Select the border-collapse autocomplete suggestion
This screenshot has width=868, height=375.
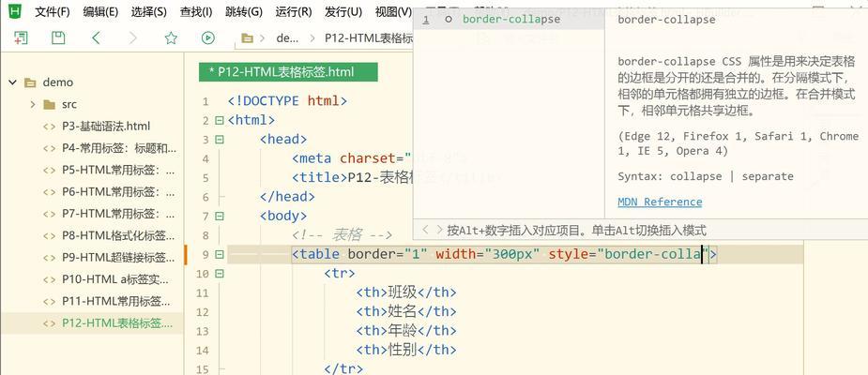pos(509,20)
